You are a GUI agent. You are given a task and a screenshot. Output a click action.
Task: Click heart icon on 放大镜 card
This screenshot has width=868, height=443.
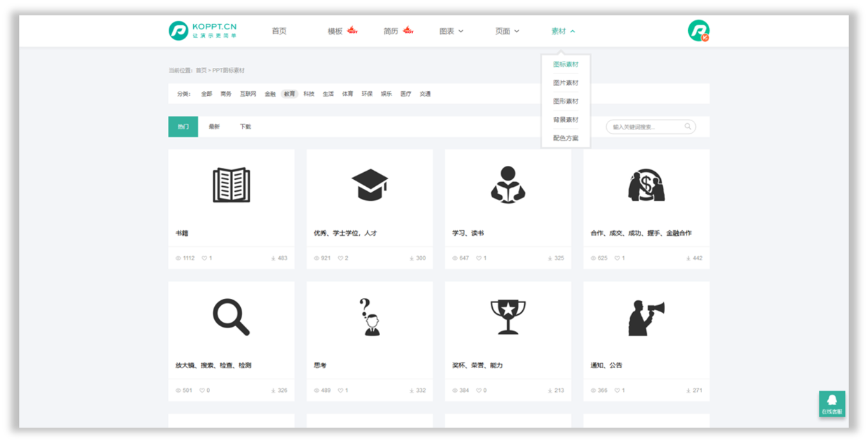[x=202, y=391]
